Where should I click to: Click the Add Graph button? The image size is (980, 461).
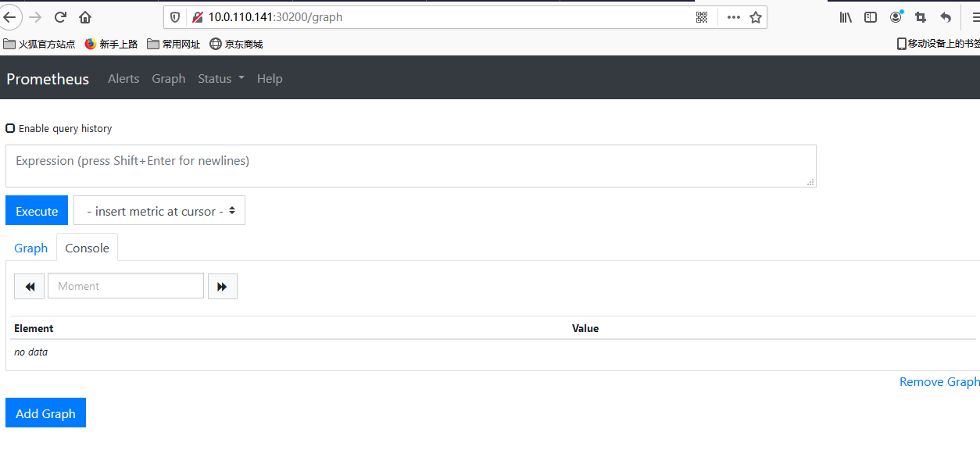[x=45, y=413]
